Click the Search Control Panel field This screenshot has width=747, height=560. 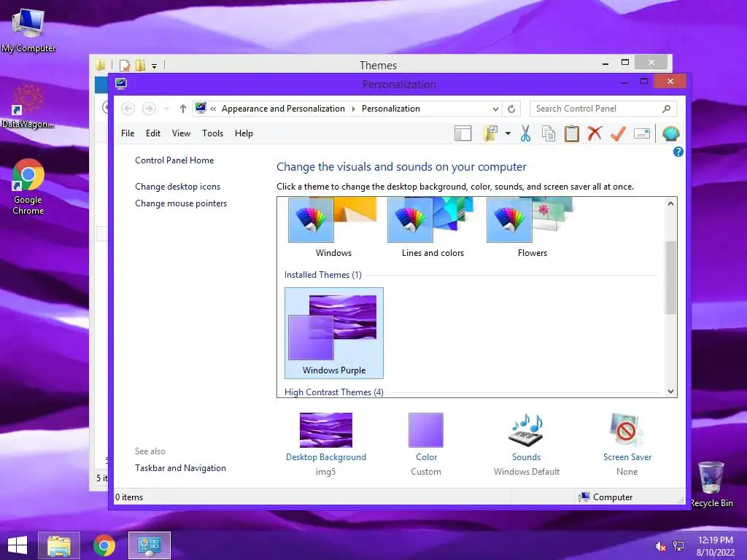(x=603, y=109)
